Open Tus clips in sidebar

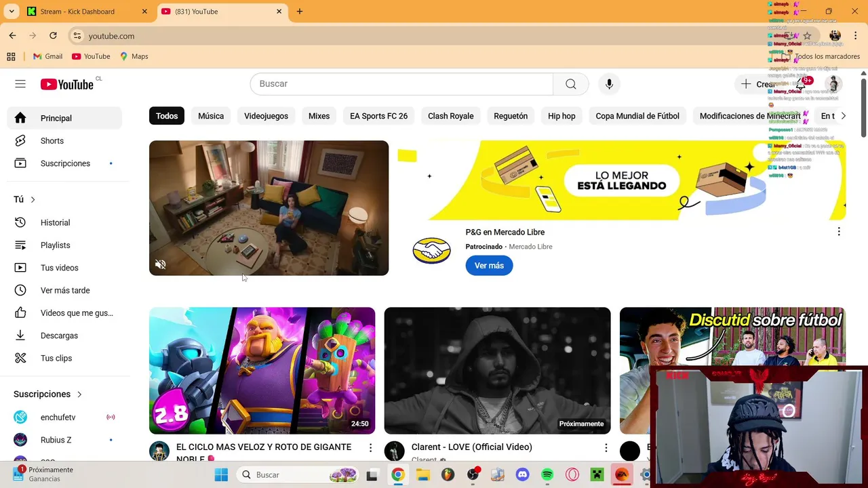coord(64,358)
